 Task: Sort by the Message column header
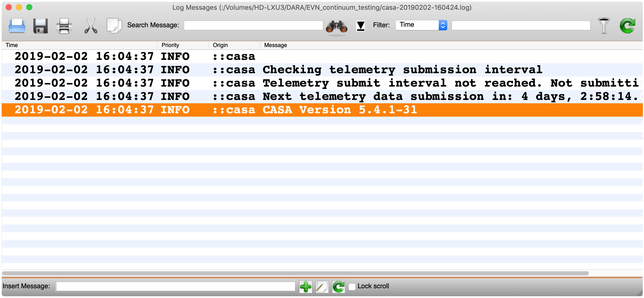click(x=451, y=45)
